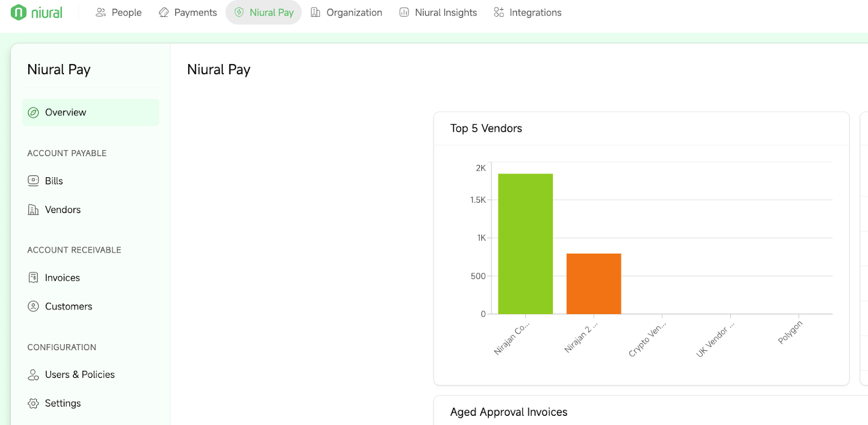Click the Vendors building icon in sidebar

click(33, 209)
